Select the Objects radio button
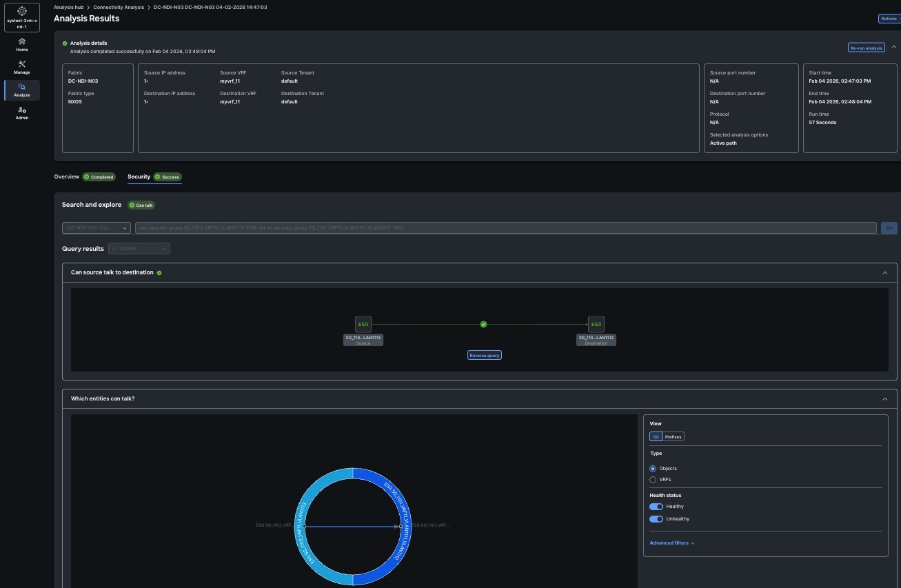The height and width of the screenshot is (588, 901). tap(653, 469)
